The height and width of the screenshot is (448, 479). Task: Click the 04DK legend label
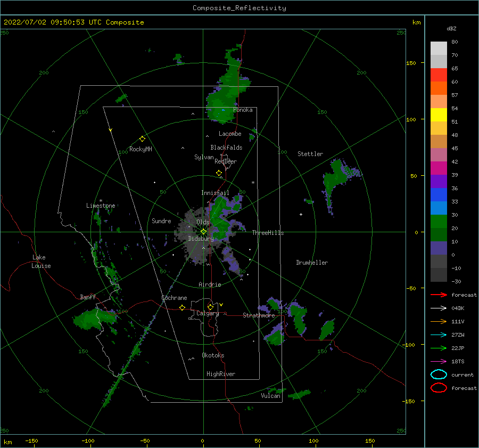tap(458, 308)
